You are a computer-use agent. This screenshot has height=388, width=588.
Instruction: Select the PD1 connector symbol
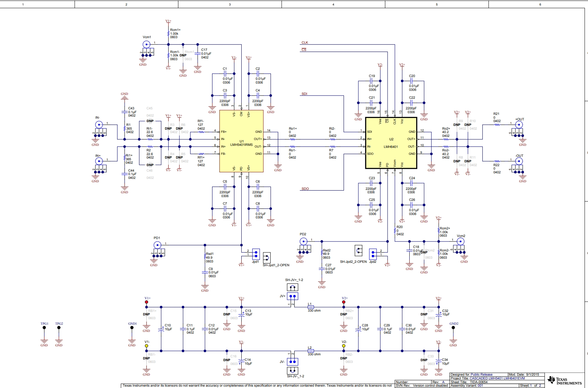(157, 245)
